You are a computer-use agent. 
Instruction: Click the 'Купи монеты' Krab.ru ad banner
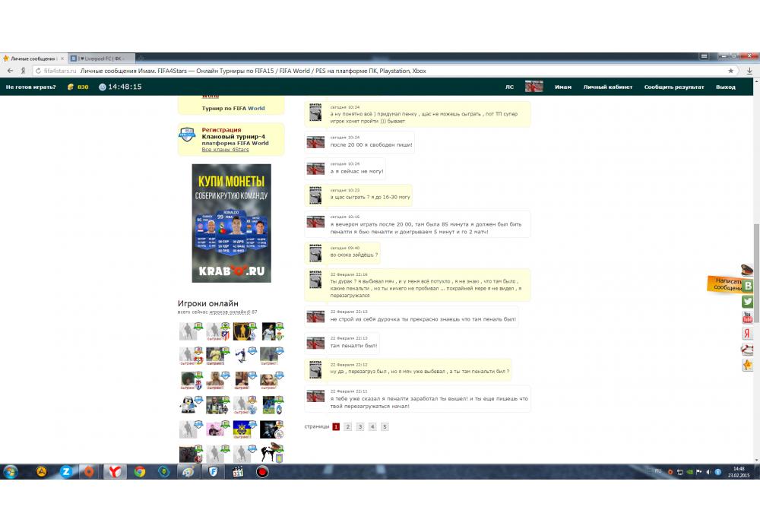tap(231, 223)
